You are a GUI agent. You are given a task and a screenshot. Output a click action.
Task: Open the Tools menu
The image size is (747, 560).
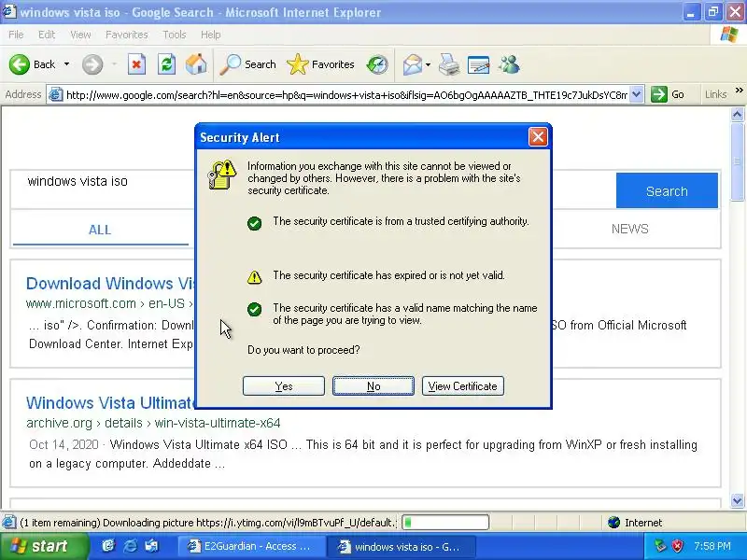tap(175, 35)
